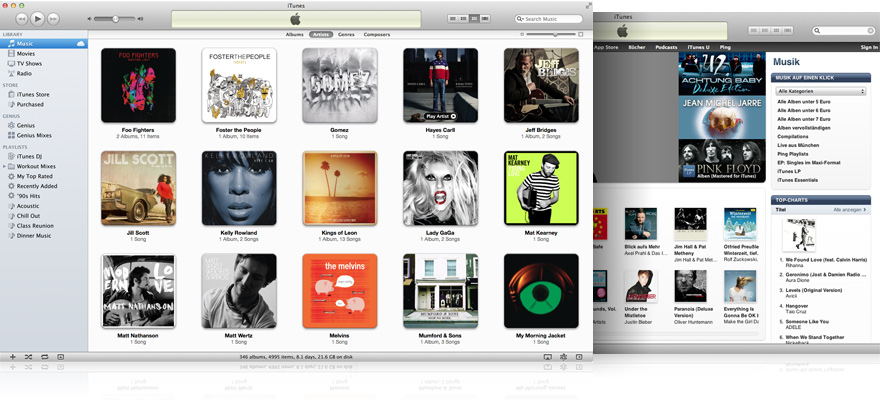The width and height of the screenshot is (880, 403).
Task: Click the Genius atom icon in bottom bar
Action: tap(563, 357)
